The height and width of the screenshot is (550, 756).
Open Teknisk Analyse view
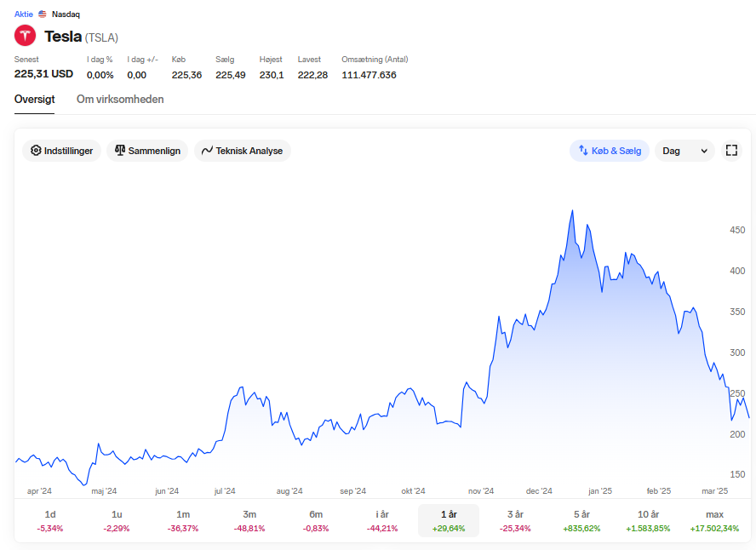coord(243,151)
